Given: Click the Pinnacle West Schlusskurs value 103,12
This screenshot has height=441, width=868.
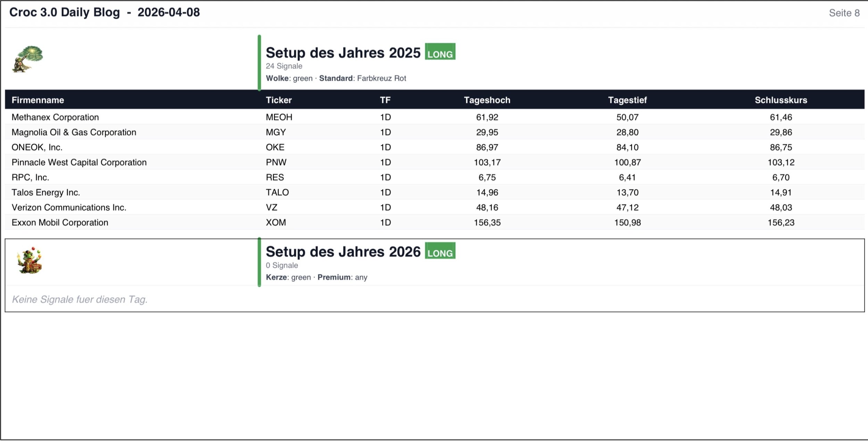Looking at the screenshot, I should [781, 162].
